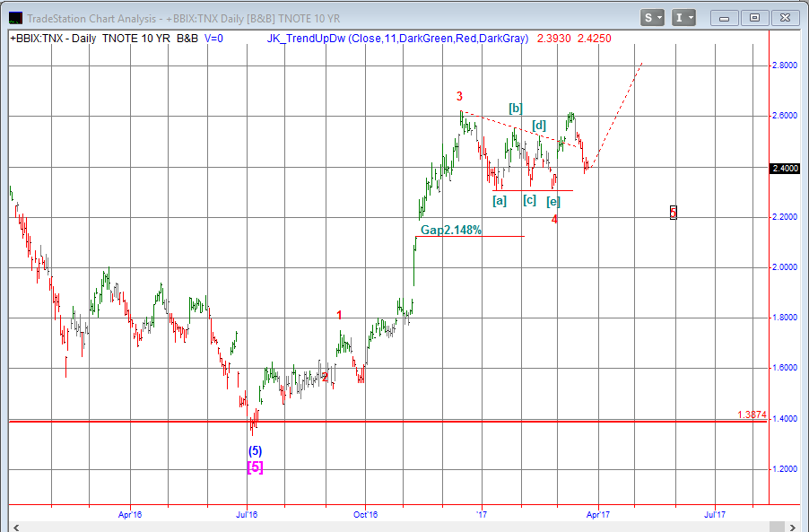Image resolution: width=809 pixels, height=532 pixels.
Task: Click the red wave 2 label
Action: (325, 377)
